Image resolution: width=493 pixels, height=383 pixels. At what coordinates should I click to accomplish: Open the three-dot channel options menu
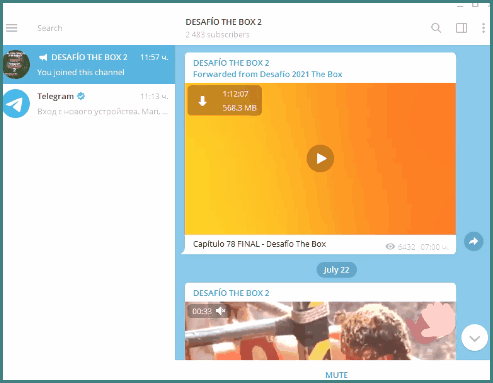(483, 28)
